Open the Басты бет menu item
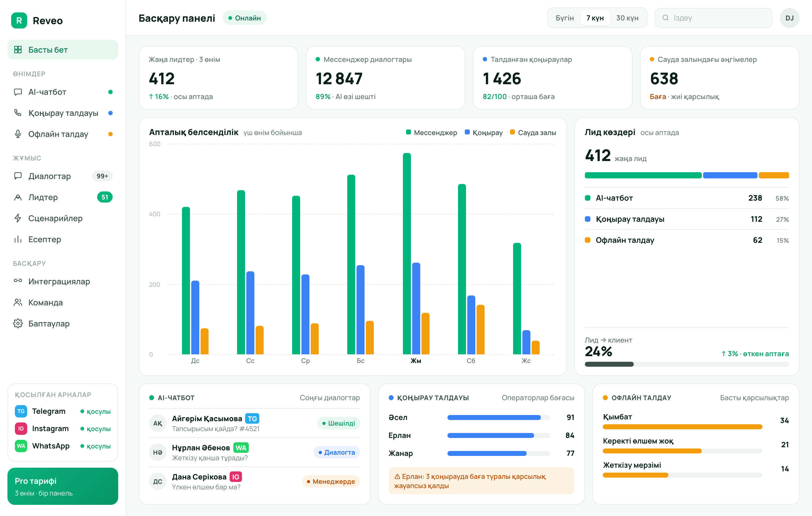The image size is (812, 516). pyautogui.click(x=63, y=50)
